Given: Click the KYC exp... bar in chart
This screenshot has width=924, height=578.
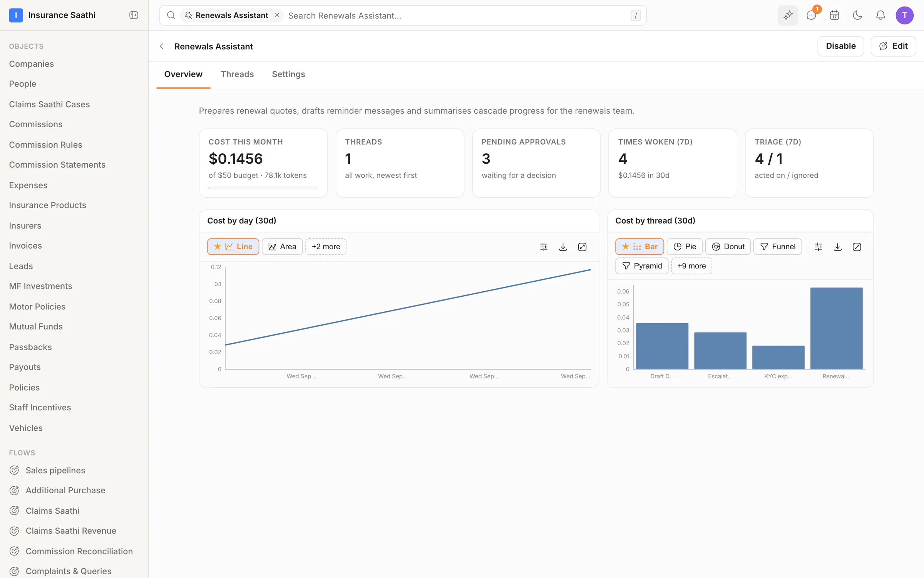Looking at the screenshot, I should point(778,357).
